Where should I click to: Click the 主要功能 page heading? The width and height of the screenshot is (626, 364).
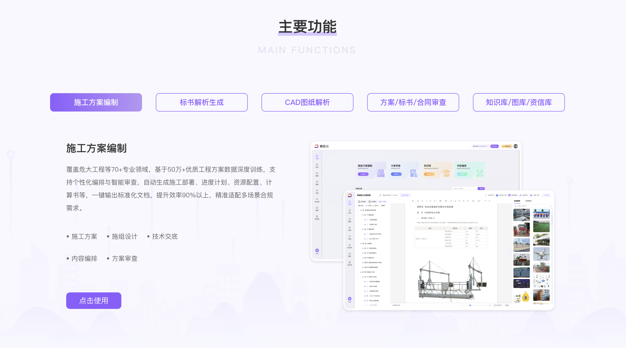coord(307,27)
